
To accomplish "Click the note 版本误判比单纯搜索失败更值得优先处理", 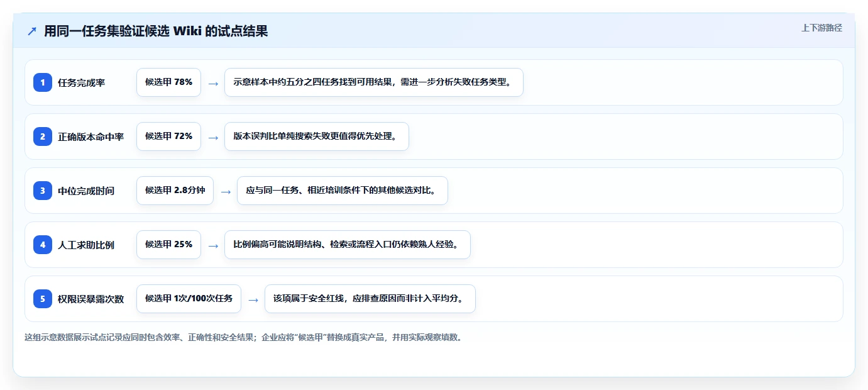I will (317, 136).
